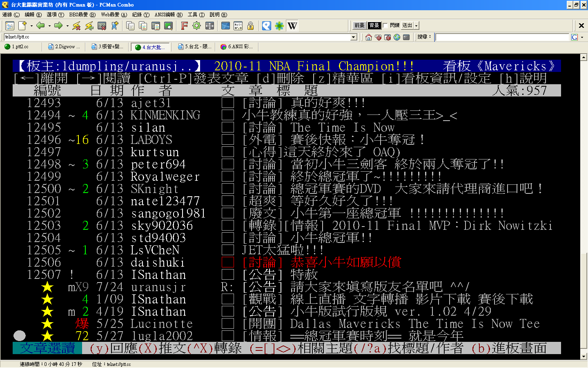
Task: Switch to the 2.Digwow tab
Action: pos(64,47)
